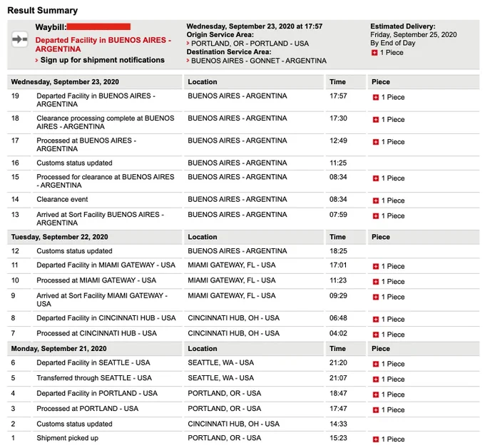Image resolution: width=485 pixels, height=448 pixels.
Task: Expand the piece plus icon for Clearance processing complete row
Action: 375,120
